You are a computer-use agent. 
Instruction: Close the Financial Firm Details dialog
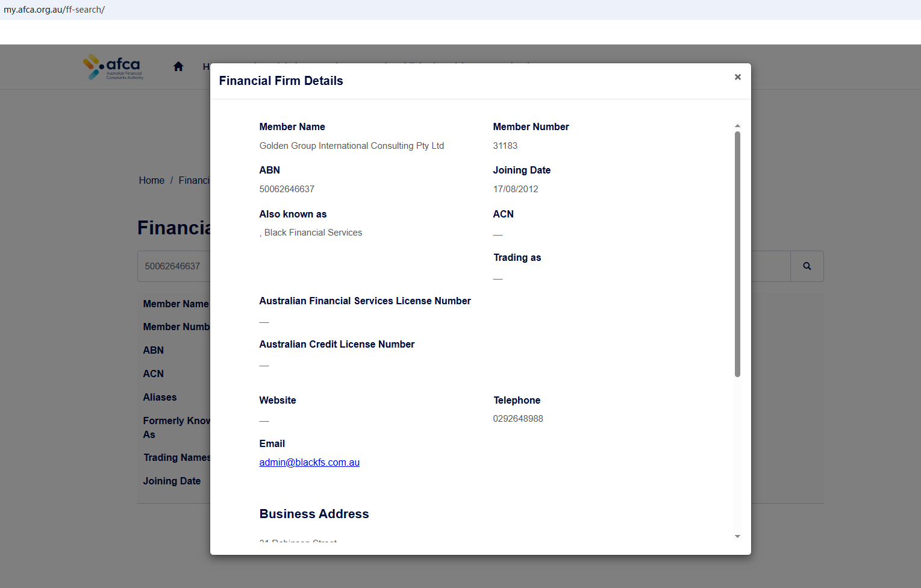coord(737,77)
